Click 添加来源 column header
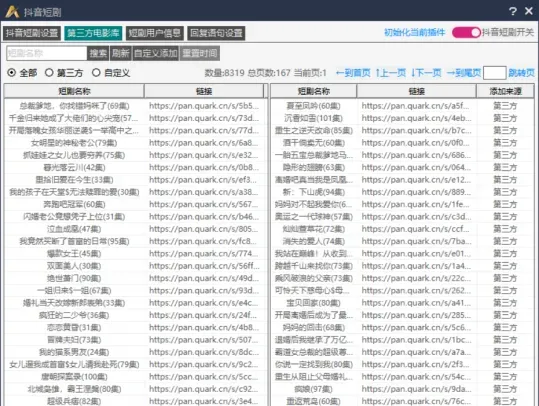539x406 pixels. click(x=505, y=91)
